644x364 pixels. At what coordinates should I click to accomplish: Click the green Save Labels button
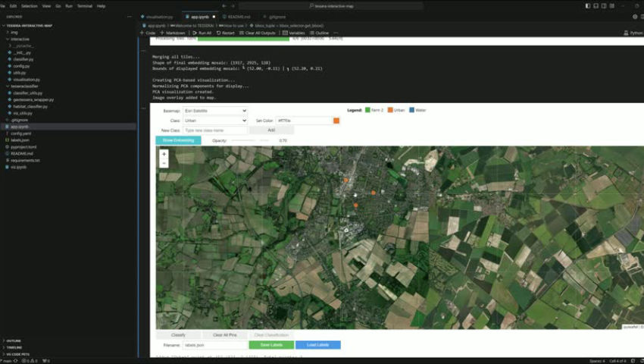(x=271, y=345)
